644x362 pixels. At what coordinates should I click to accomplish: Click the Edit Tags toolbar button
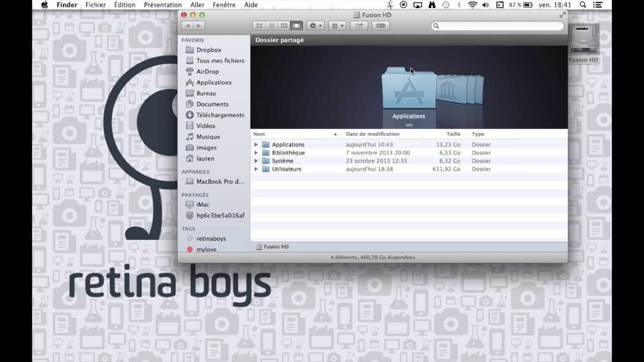pyautogui.click(x=381, y=26)
